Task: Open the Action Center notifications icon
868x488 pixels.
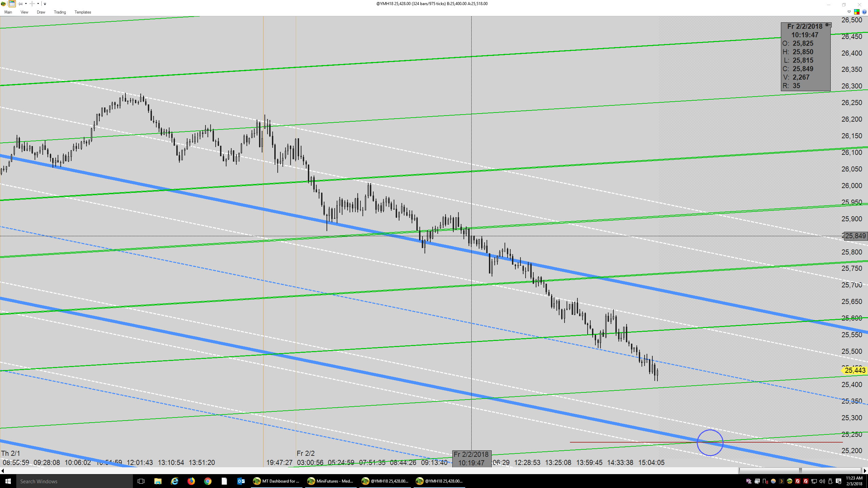Action: [839, 481]
